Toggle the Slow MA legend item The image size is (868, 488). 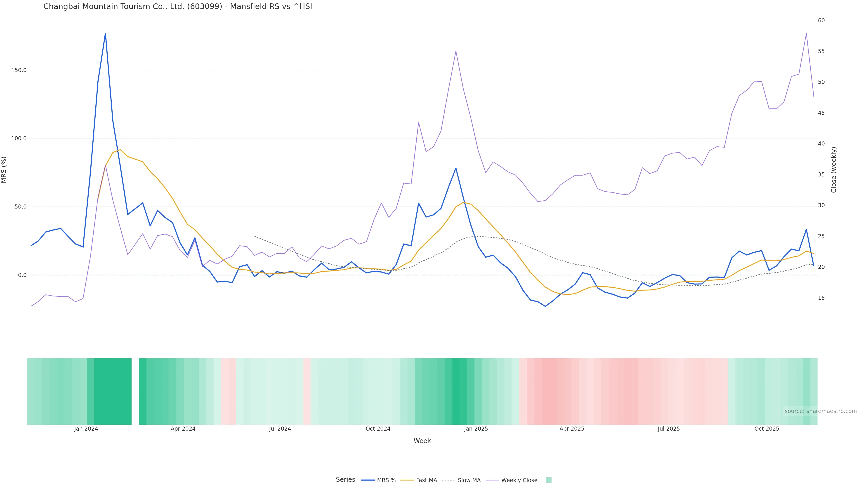(x=469, y=480)
